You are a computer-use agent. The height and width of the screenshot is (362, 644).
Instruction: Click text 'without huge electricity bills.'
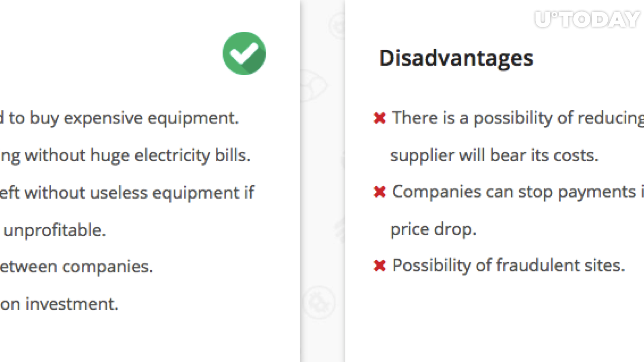tap(138, 155)
